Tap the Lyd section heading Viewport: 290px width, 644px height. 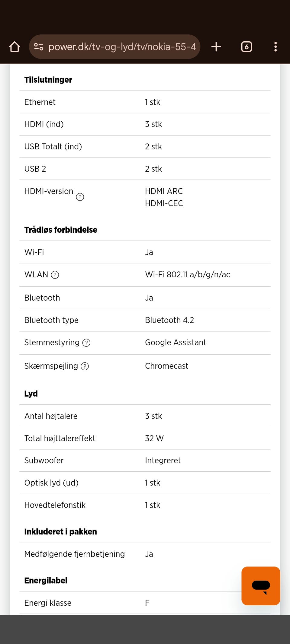coord(31,394)
